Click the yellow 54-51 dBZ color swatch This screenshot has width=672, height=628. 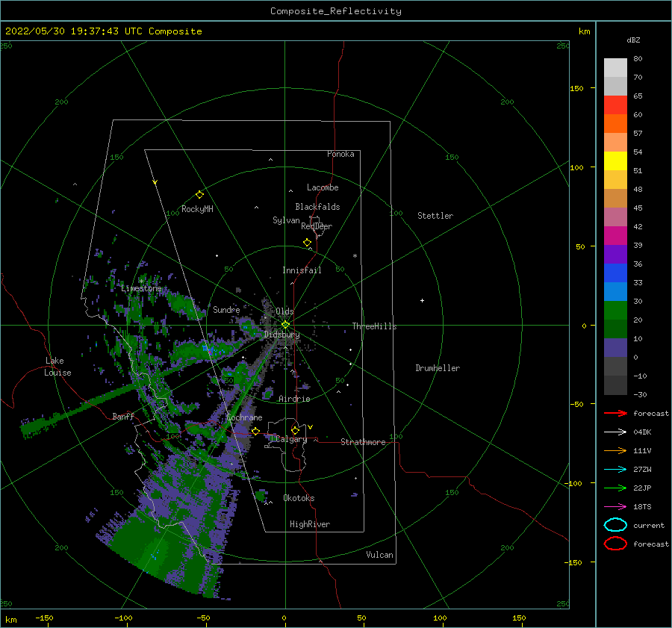(615, 161)
